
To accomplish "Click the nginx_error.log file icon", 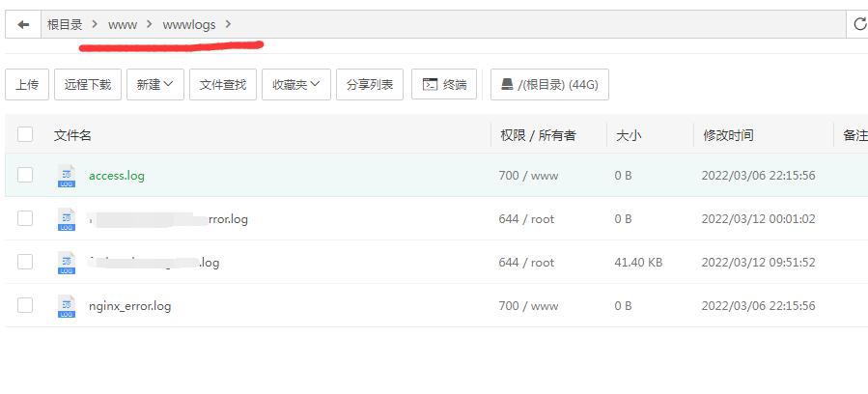I will click(66, 306).
